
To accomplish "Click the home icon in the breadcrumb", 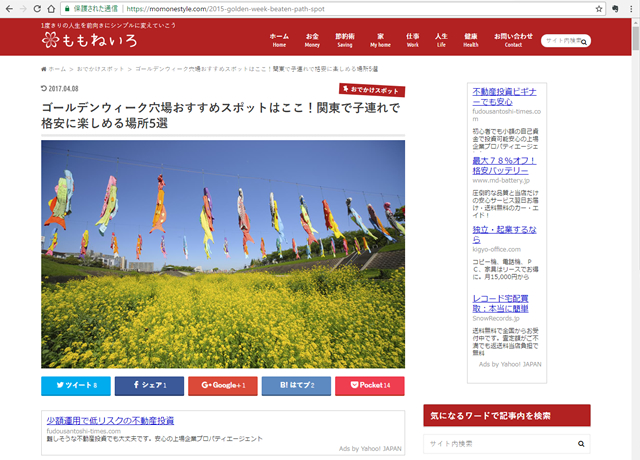I will pyautogui.click(x=44, y=69).
